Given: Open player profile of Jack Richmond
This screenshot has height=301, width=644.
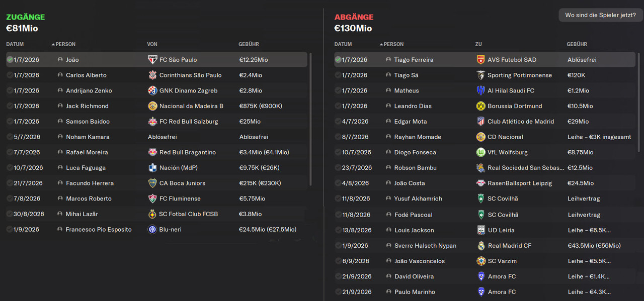Looking at the screenshot, I should (87, 106).
